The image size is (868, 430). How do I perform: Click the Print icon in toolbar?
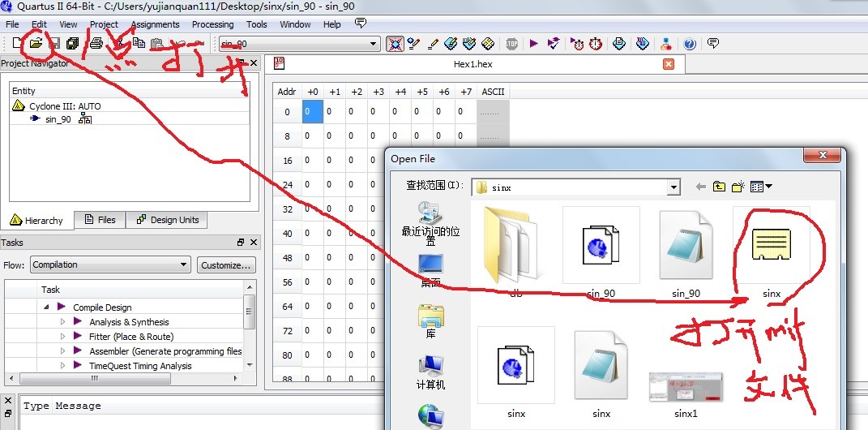tap(96, 44)
